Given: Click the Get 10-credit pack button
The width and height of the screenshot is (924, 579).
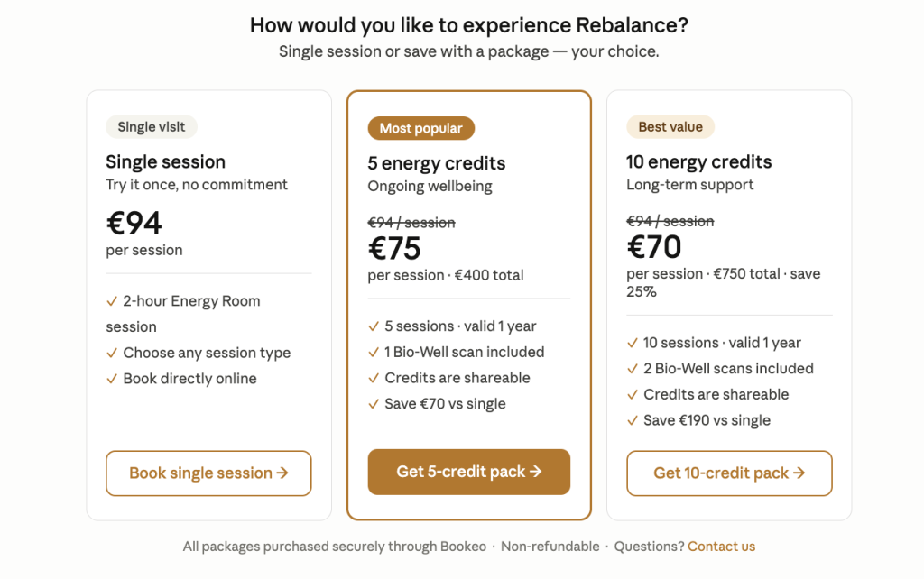Looking at the screenshot, I should click(x=729, y=473).
